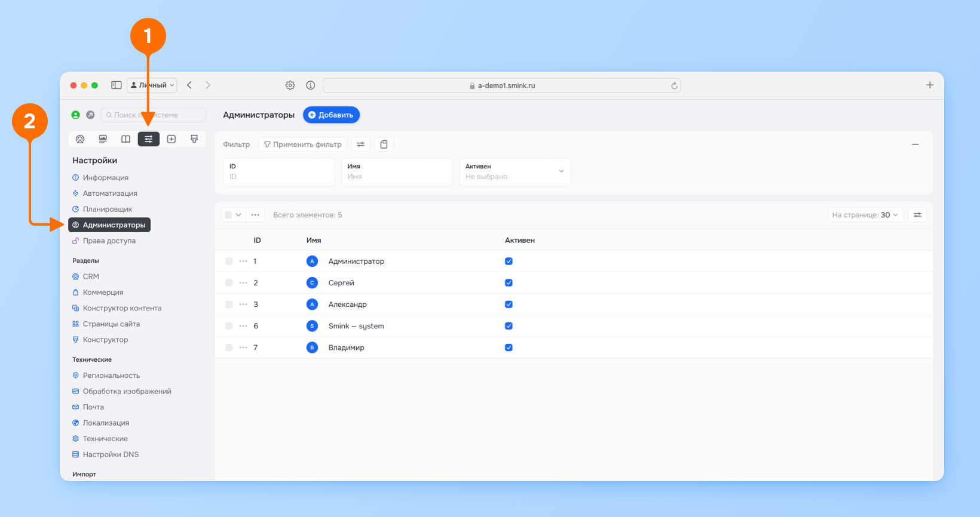Select the active settings sliders tab icon

coord(149,139)
